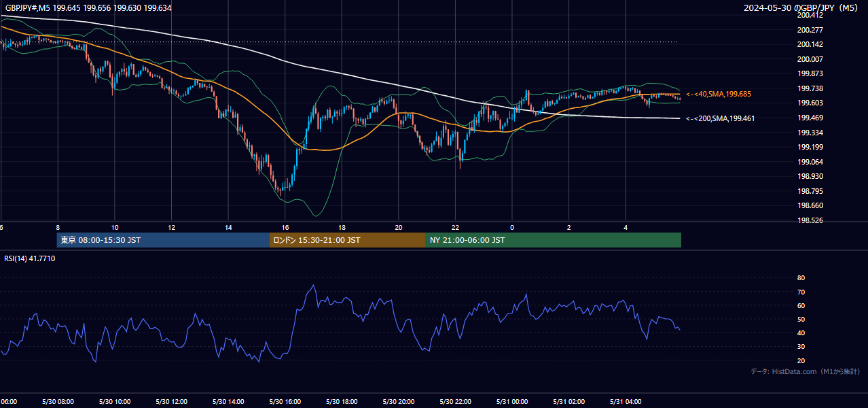The height and width of the screenshot is (408, 868).
Task: Click price axis value 198.526
Action: click(810, 220)
